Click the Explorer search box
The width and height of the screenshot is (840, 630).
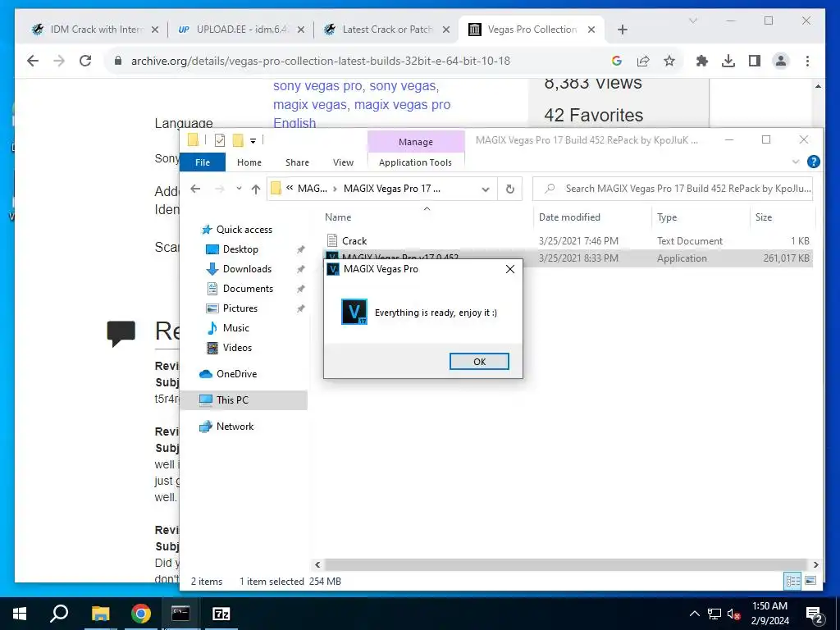[x=673, y=189]
